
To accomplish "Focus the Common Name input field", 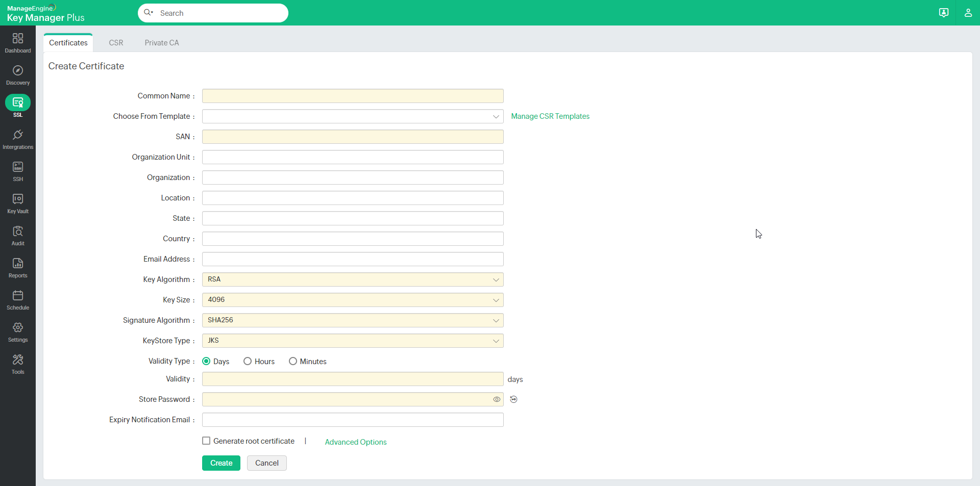I will point(353,96).
